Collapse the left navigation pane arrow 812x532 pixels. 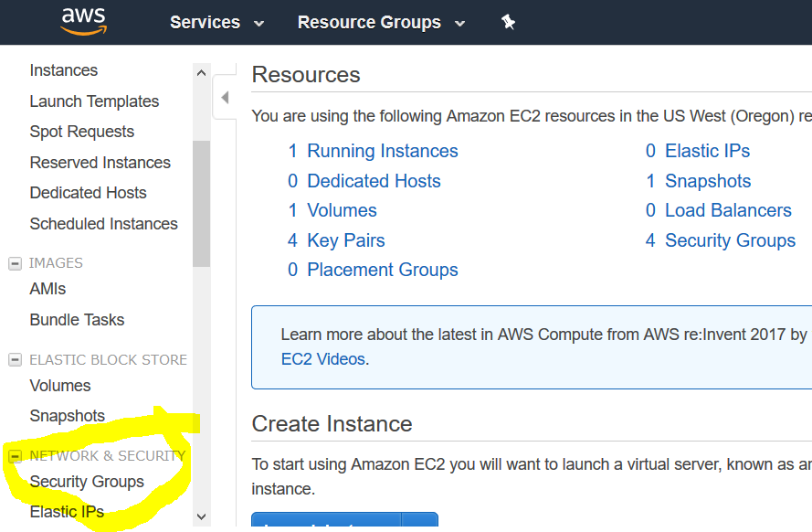coord(225,98)
